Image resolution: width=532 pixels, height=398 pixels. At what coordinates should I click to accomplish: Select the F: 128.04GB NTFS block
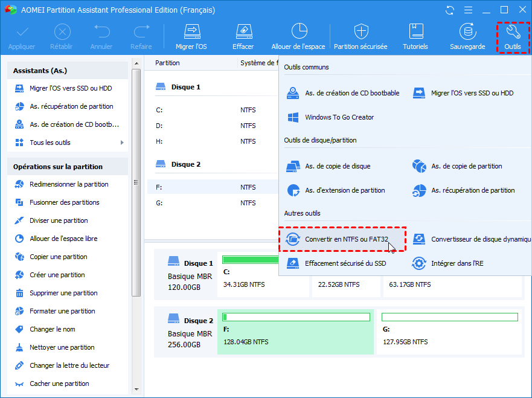295,332
